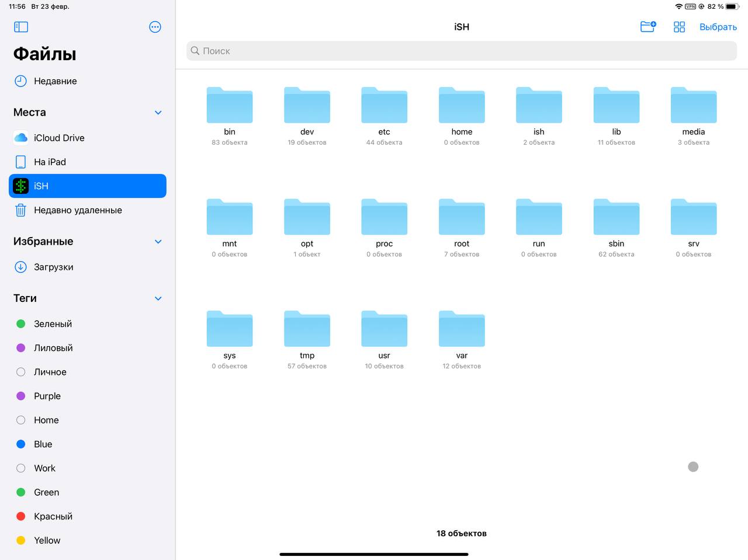This screenshot has width=748, height=560.
Task: Select the Yellow tag
Action: point(88,540)
